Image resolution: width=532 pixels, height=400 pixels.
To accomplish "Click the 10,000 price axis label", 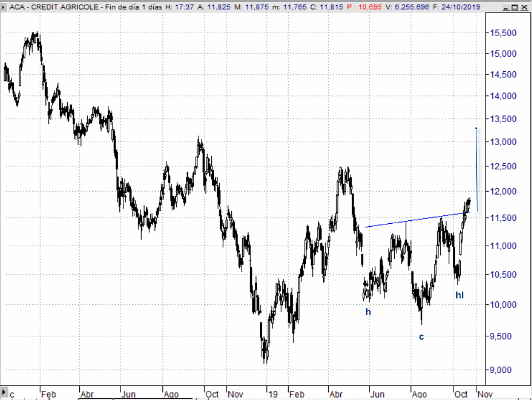I will 503,305.
